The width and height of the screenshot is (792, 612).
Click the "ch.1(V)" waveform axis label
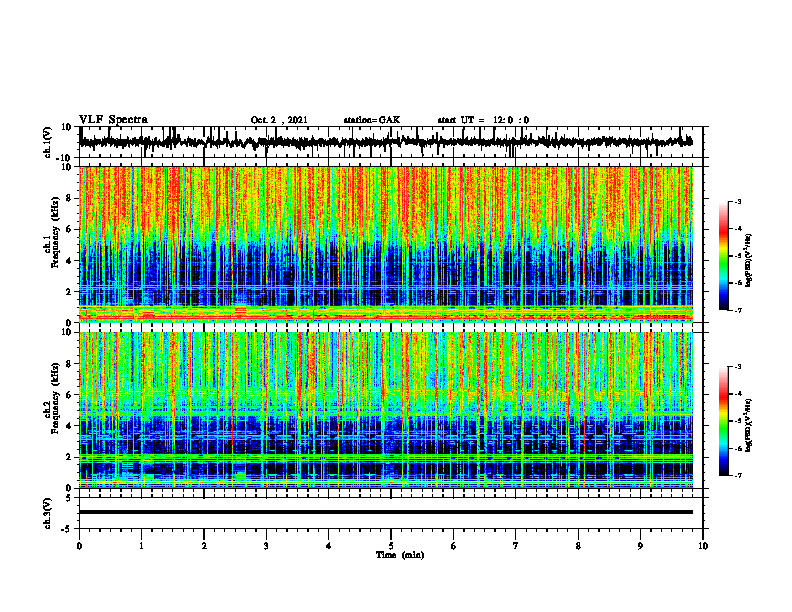48,142
